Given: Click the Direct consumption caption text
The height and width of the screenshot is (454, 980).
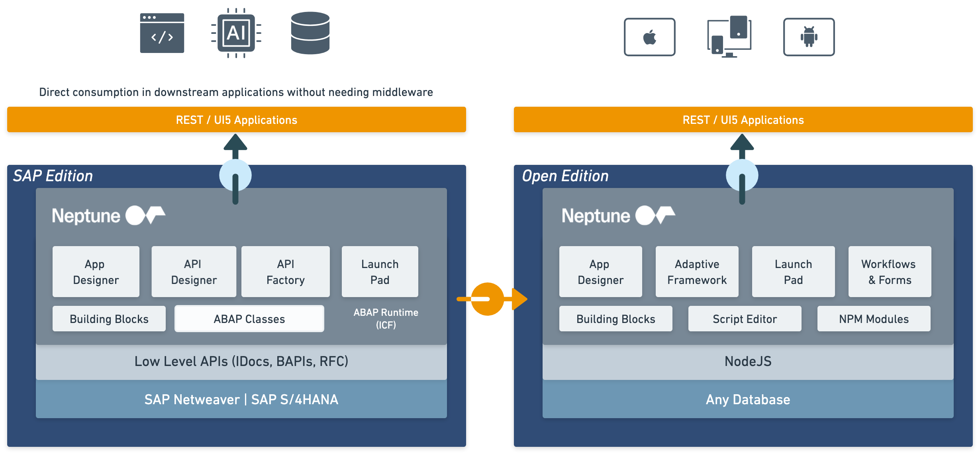Looking at the screenshot, I should tap(236, 92).
